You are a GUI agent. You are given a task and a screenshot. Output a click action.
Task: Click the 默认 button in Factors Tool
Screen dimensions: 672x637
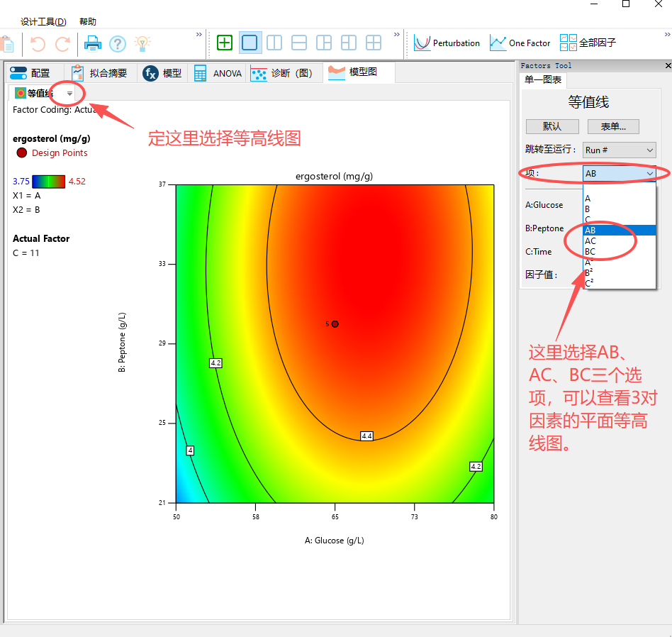tap(552, 126)
